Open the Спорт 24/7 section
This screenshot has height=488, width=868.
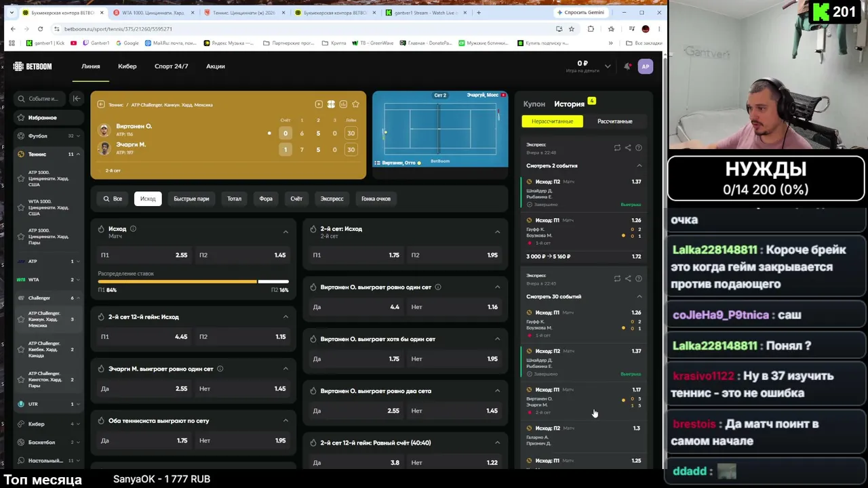171,66
